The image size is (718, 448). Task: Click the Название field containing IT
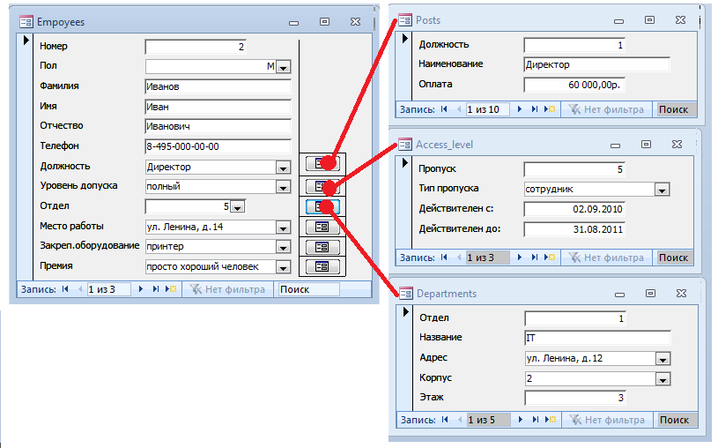coord(598,338)
